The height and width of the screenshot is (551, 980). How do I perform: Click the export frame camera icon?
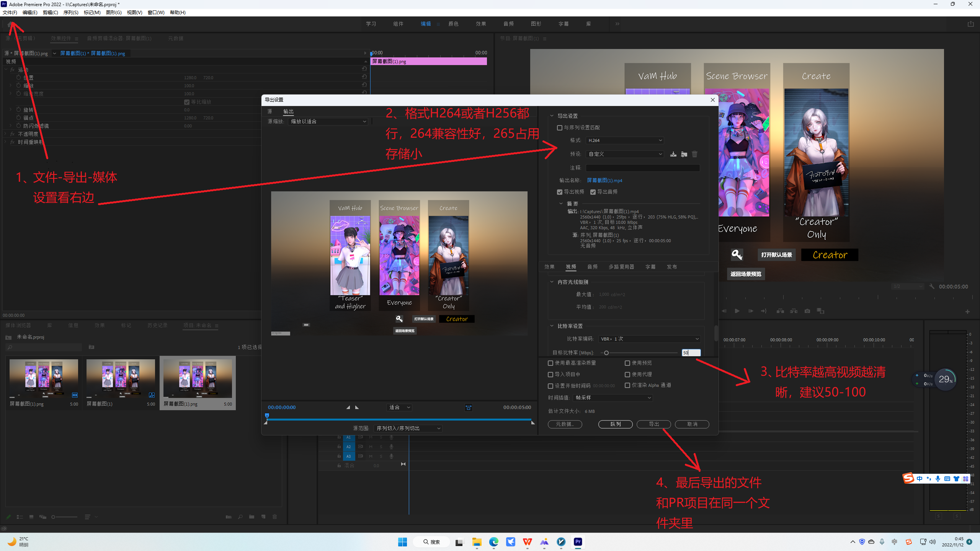tap(807, 311)
